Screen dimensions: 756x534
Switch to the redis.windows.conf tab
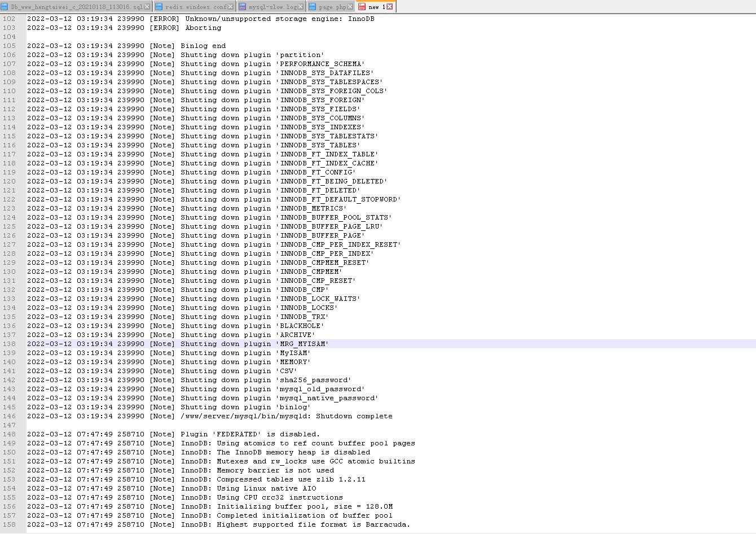click(x=196, y=7)
